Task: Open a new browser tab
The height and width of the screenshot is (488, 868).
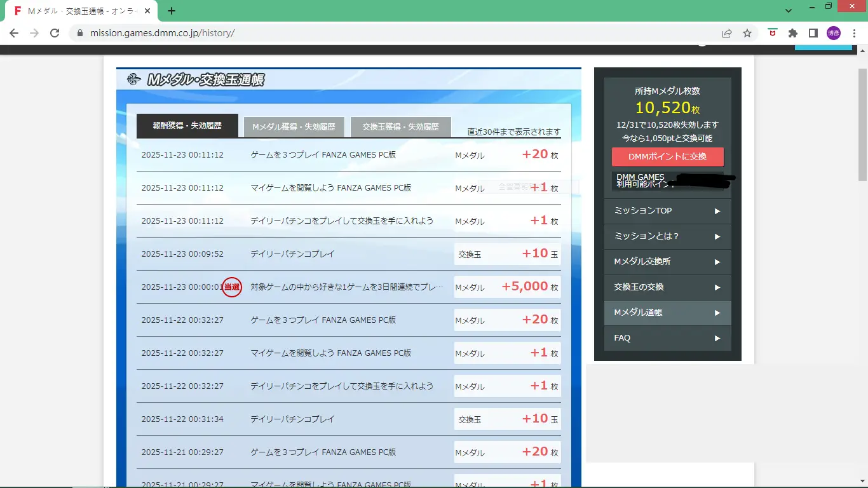Action: 172,11
